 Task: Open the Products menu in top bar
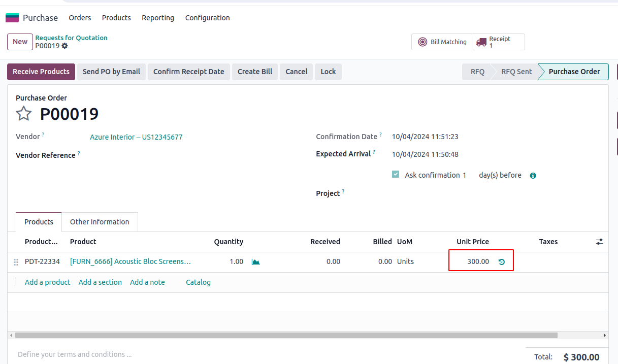point(116,18)
